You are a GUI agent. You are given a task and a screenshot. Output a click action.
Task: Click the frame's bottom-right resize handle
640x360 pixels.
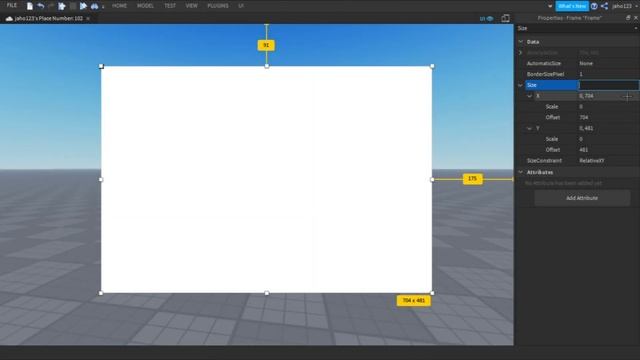tap(432, 293)
